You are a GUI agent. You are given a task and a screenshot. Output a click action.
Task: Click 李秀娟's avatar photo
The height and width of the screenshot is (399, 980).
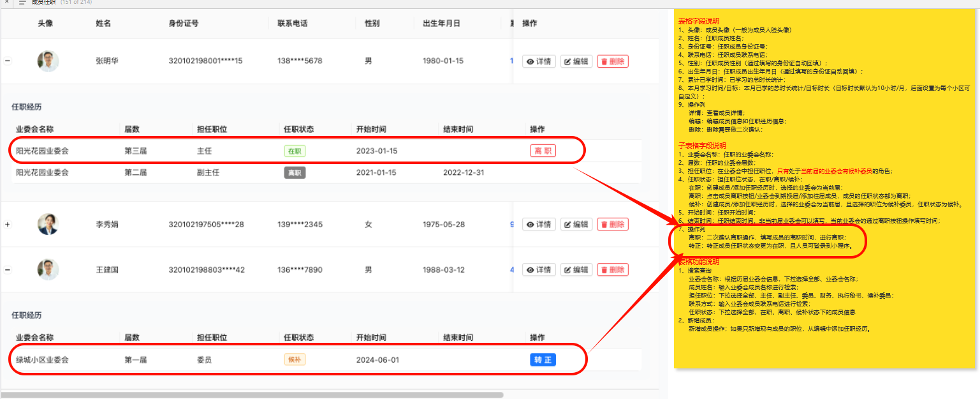48,225
